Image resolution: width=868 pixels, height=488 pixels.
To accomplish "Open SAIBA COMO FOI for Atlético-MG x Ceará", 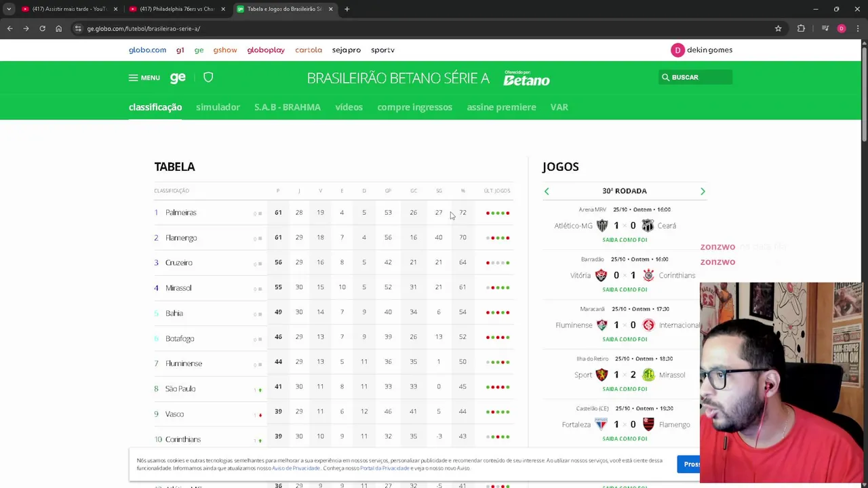I will tap(625, 240).
